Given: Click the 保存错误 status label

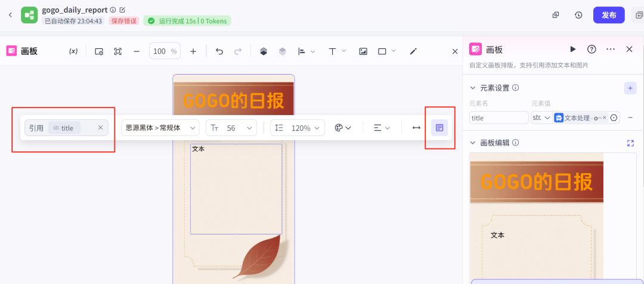Looking at the screenshot, I should click(x=123, y=21).
